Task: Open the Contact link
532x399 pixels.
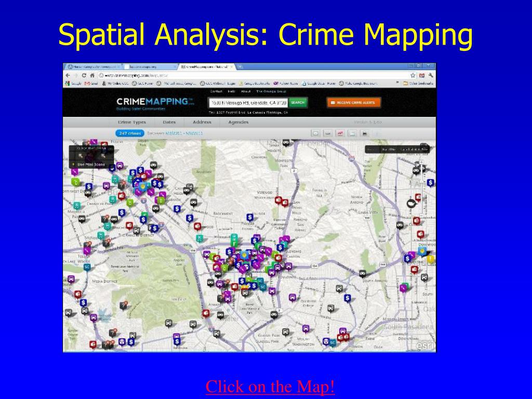Action: [x=216, y=91]
